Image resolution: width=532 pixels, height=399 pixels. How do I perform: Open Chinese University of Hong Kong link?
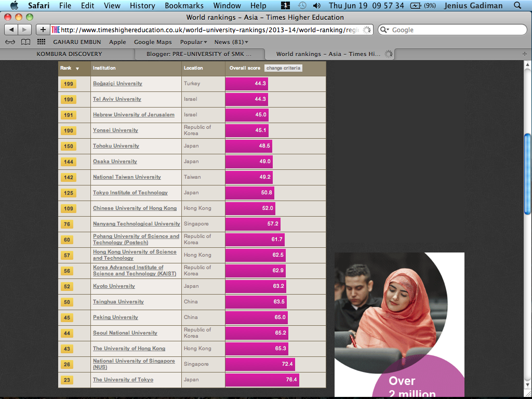[135, 208]
